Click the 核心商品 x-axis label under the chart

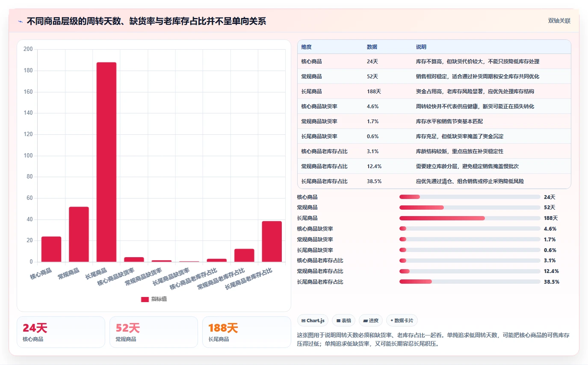pyautogui.click(x=41, y=274)
